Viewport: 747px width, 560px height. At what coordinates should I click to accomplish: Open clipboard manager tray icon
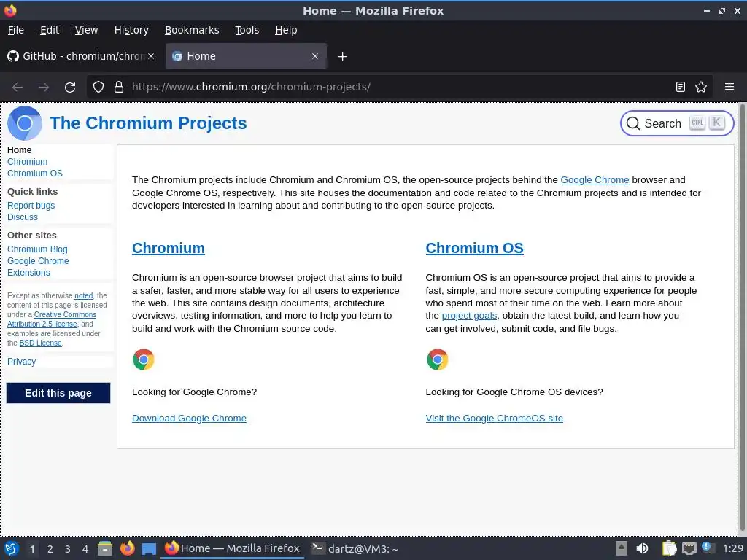669,548
